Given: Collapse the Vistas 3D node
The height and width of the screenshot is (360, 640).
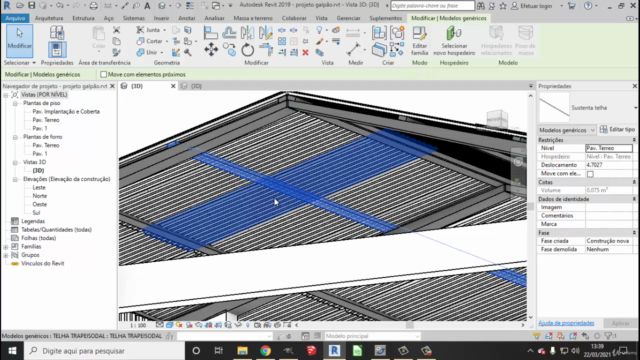Looking at the screenshot, I should 15,162.
